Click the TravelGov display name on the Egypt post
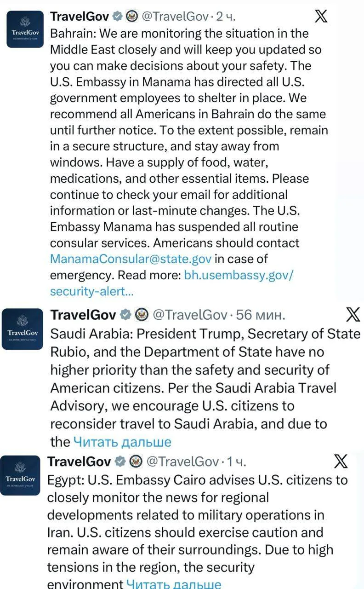Viewport: 364px width, 589px height. [x=79, y=462]
